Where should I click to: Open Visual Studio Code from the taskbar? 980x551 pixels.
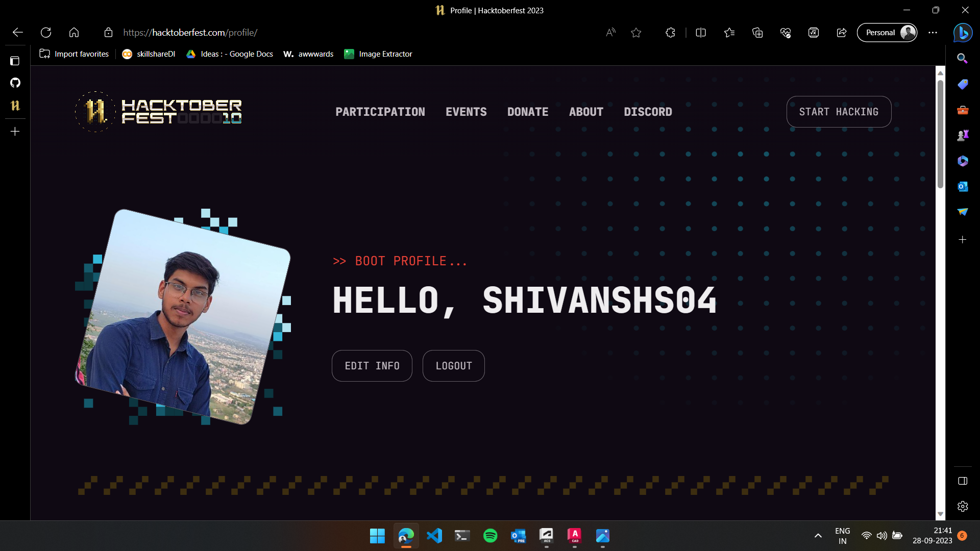tap(434, 536)
